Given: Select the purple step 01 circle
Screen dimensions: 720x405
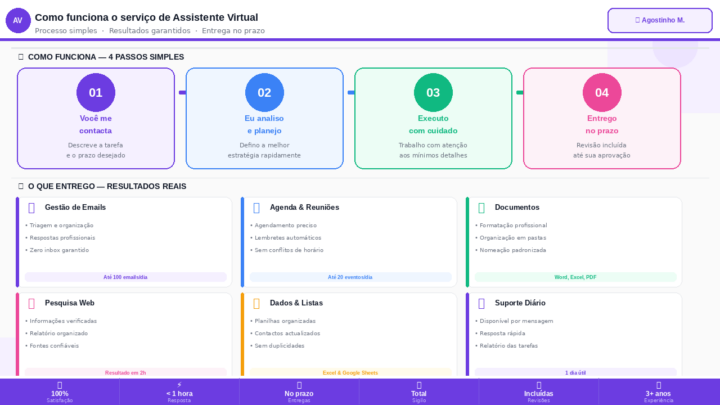Looking at the screenshot, I should tap(95, 92).
